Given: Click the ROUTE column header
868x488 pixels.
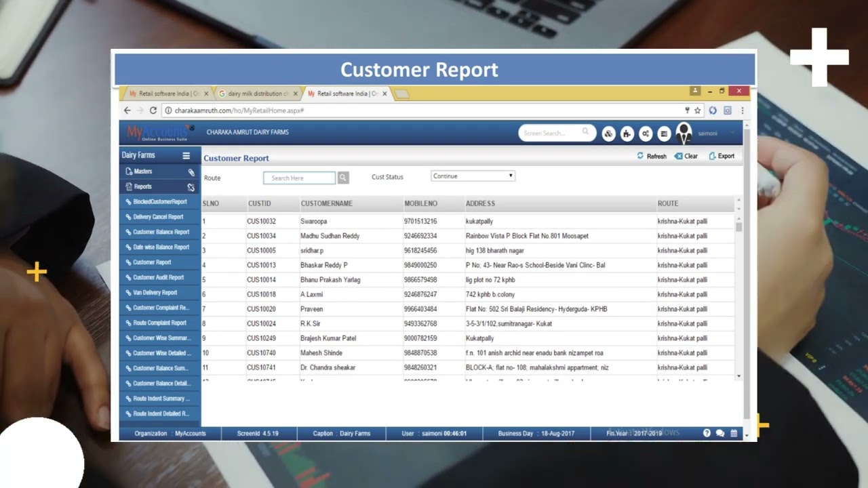Looking at the screenshot, I should pyautogui.click(x=667, y=203).
